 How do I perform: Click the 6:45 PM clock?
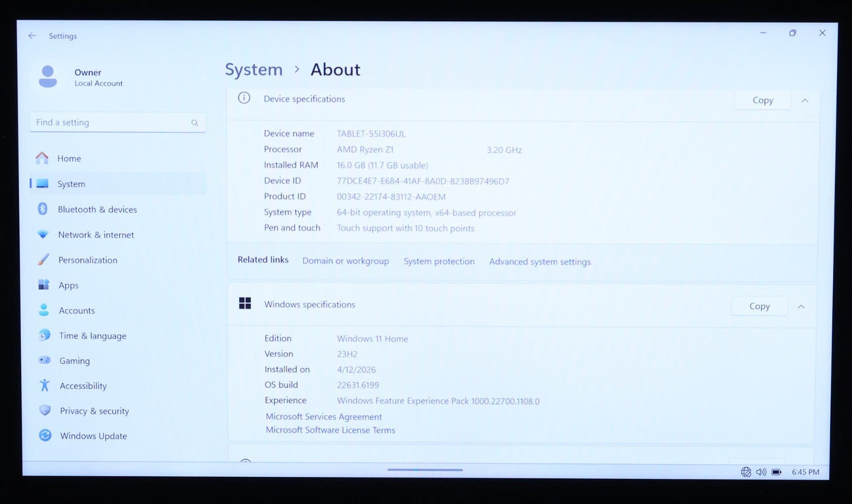coord(806,472)
